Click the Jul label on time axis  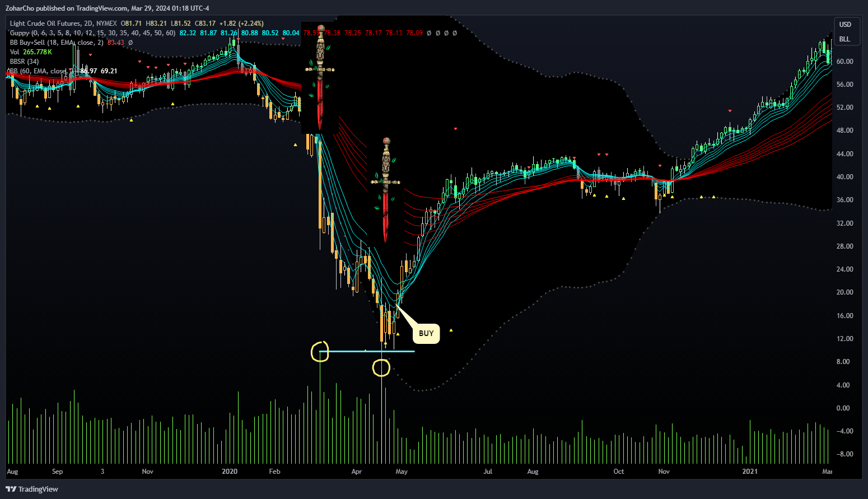tap(488, 472)
